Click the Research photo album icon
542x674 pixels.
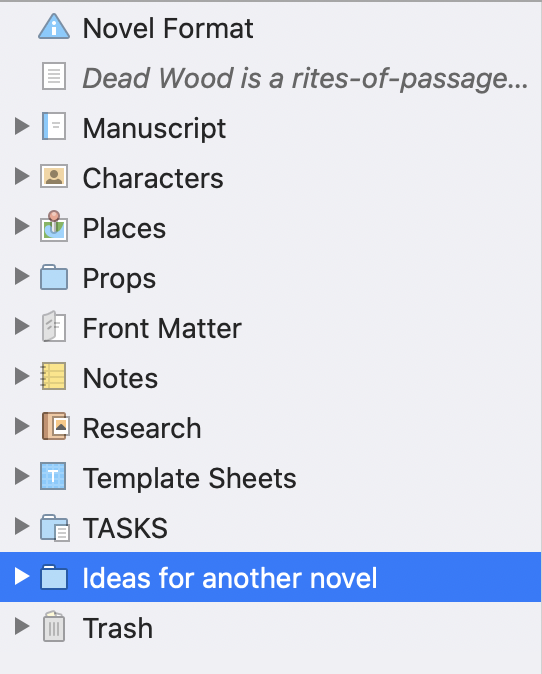[x=55, y=426]
